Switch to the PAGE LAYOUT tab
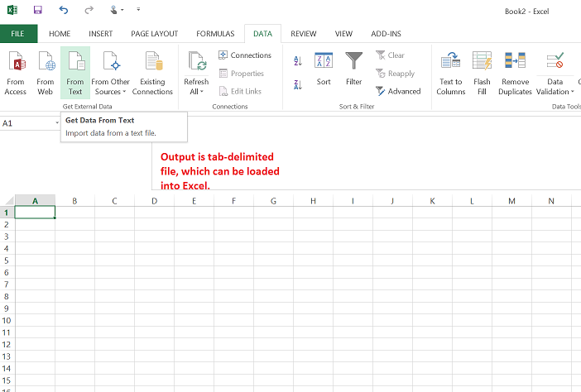581x392 pixels. coord(155,34)
